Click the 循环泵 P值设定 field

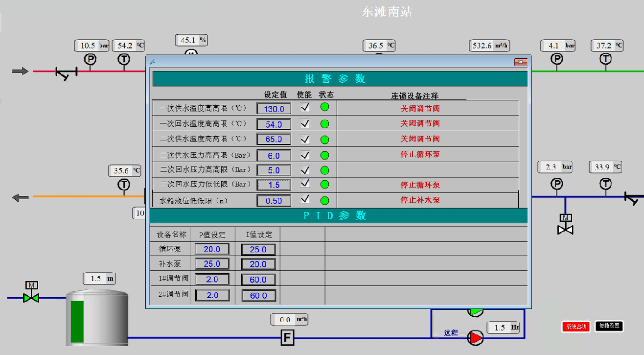click(212, 249)
